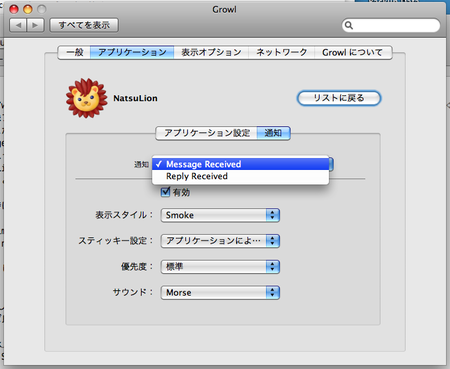
Task: Focus the search field in toolbar
Action: 391,25
